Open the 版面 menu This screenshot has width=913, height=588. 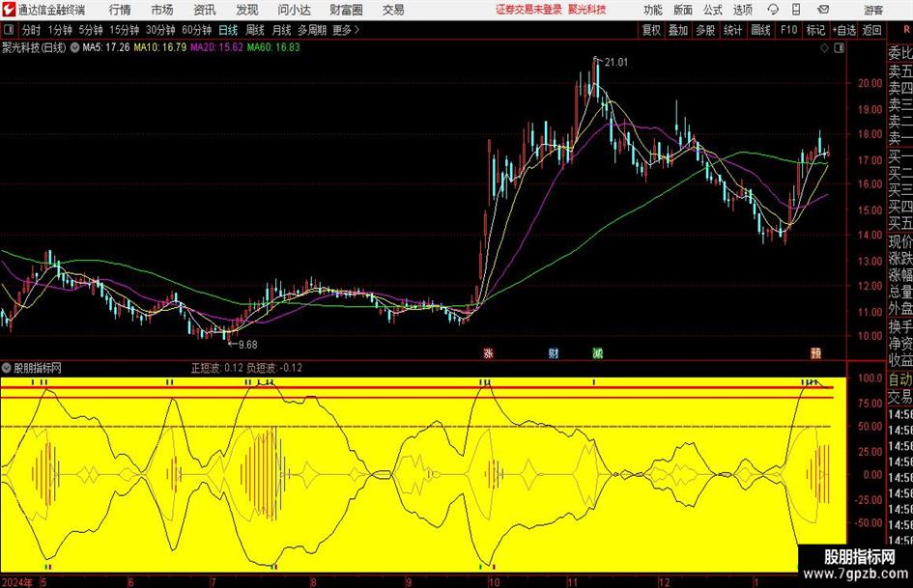(682, 10)
